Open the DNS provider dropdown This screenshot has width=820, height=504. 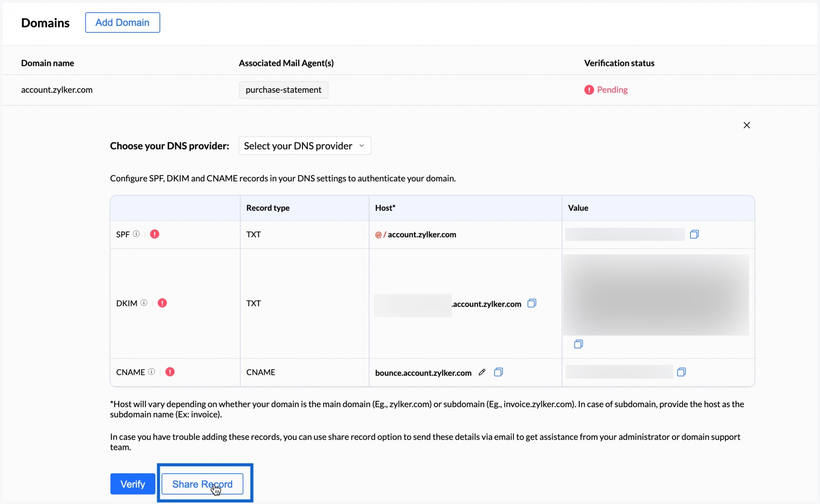coord(305,146)
